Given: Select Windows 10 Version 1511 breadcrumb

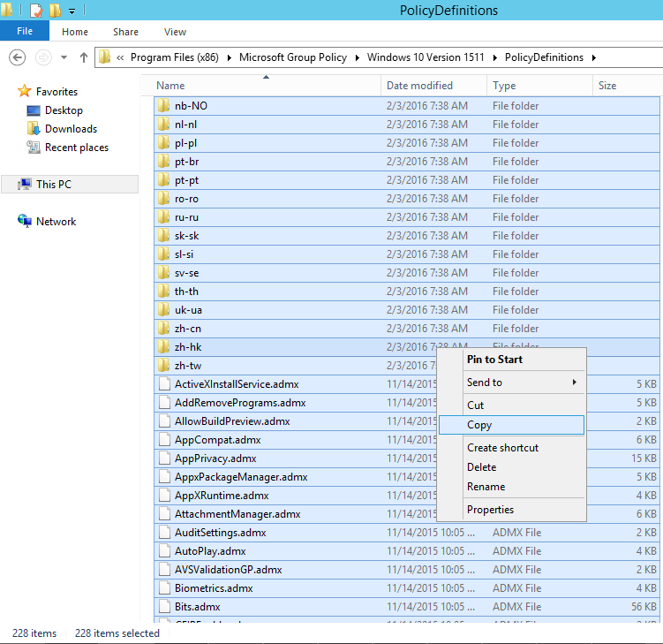Looking at the screenshot, I should pos(426,57).
